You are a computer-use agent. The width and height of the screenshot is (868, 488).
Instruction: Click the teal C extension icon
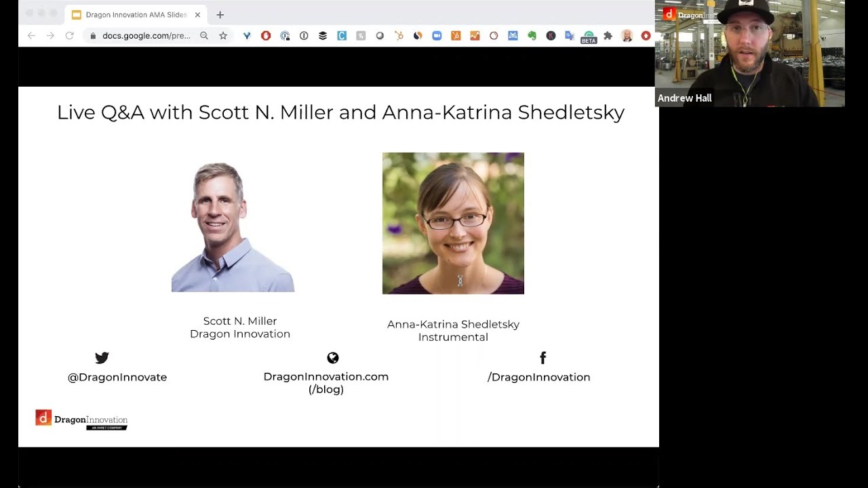coord(342,36)
